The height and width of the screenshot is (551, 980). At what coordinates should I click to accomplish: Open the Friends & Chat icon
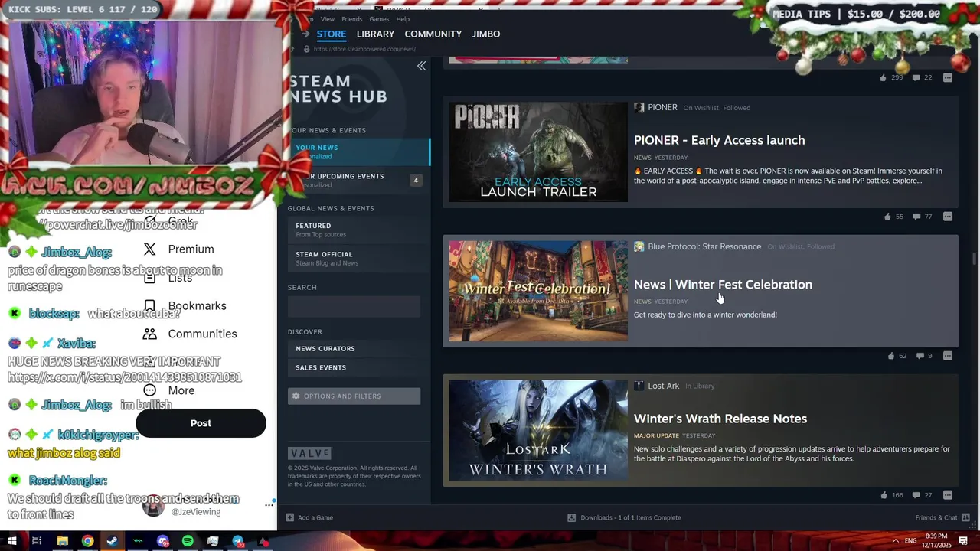point(965,517)
